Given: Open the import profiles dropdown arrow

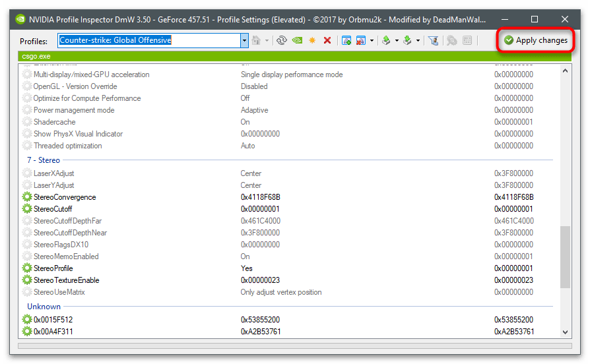Looking at the screenshot, I should coord(418,40).
